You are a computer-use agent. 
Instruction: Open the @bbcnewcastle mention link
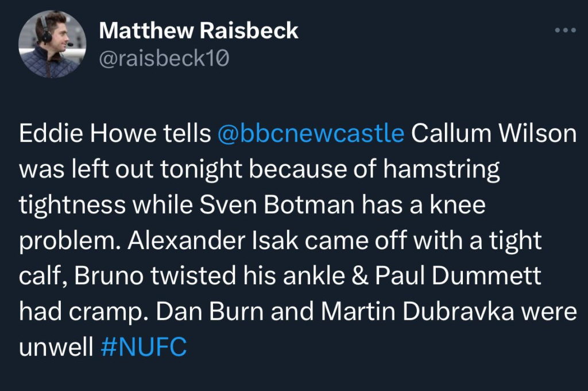311,133
